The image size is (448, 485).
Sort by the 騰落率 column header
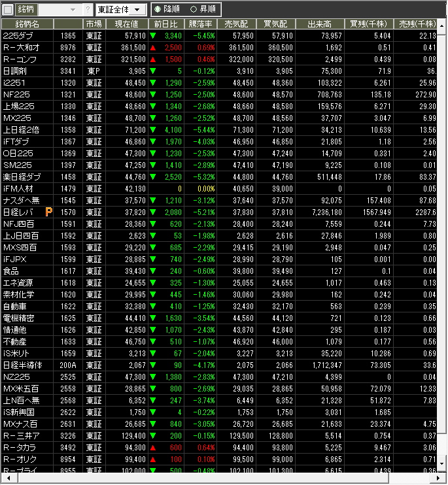click(199, 24)
